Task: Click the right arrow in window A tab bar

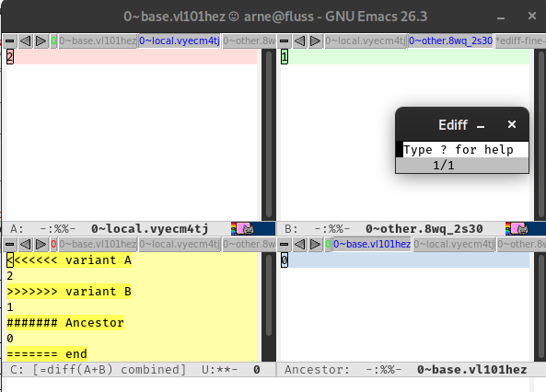Action: click(x=41, y=41)
